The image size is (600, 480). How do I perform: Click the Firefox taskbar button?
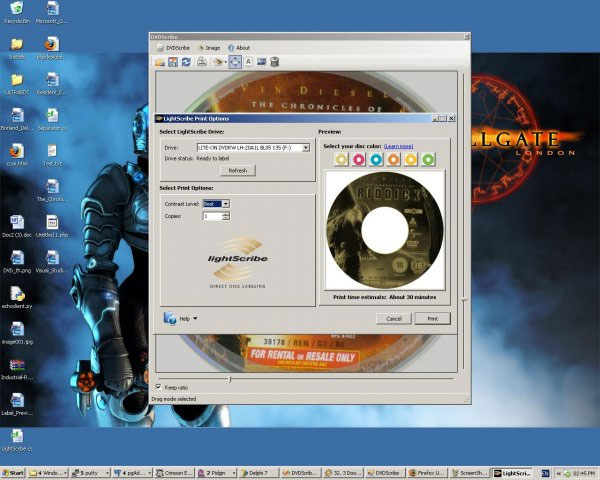[x=427, y=473]
